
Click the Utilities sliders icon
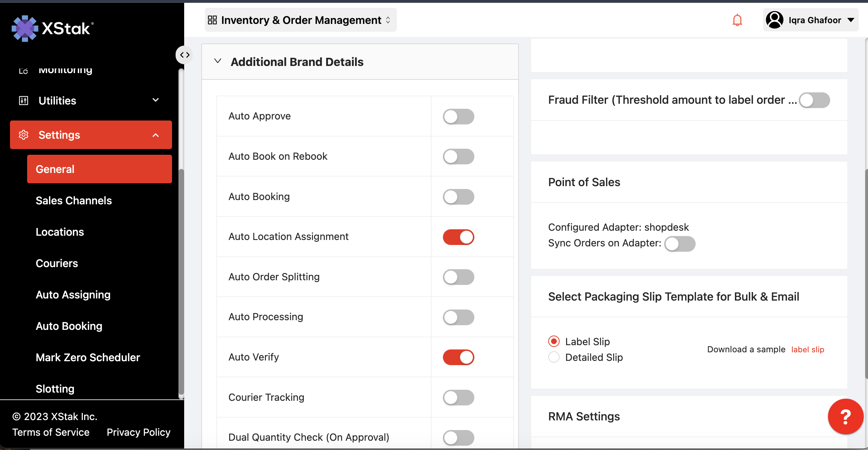click(24, 101)
